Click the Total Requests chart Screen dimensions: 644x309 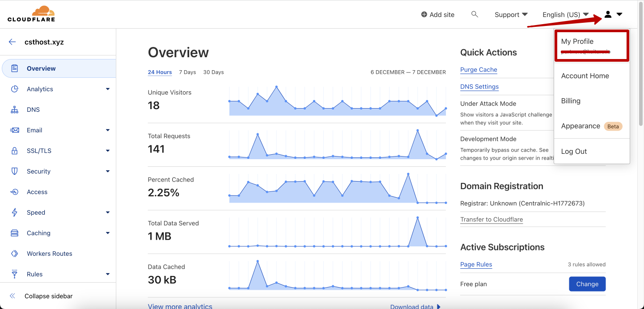point(338,144)
